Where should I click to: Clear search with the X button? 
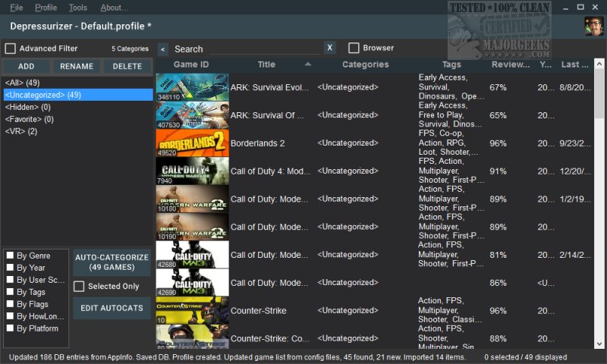[x=330, y=49]
